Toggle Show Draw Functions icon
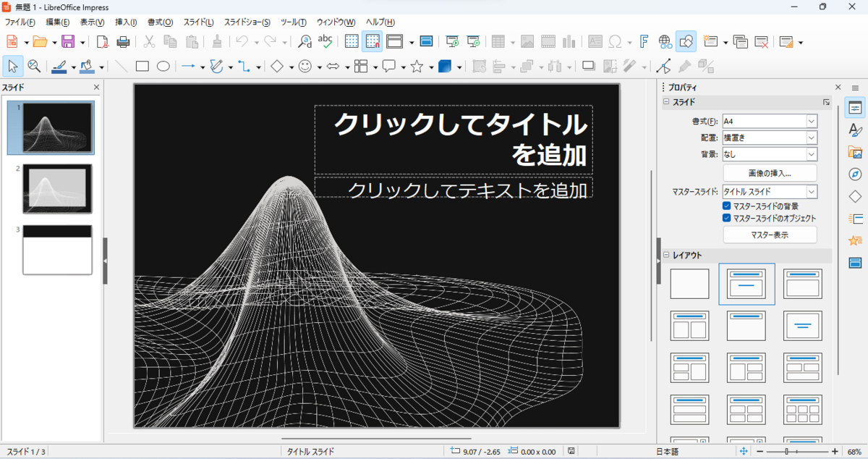The image size is (868, 459). tap(686, 41)
